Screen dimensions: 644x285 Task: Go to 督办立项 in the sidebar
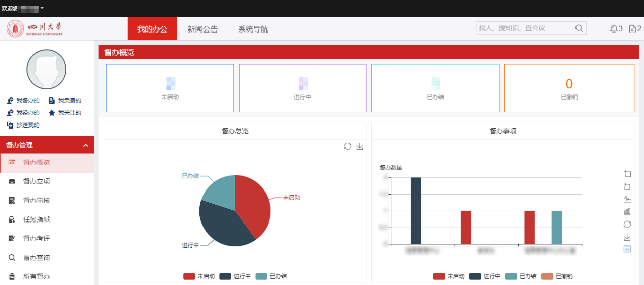tap(37, 181)
